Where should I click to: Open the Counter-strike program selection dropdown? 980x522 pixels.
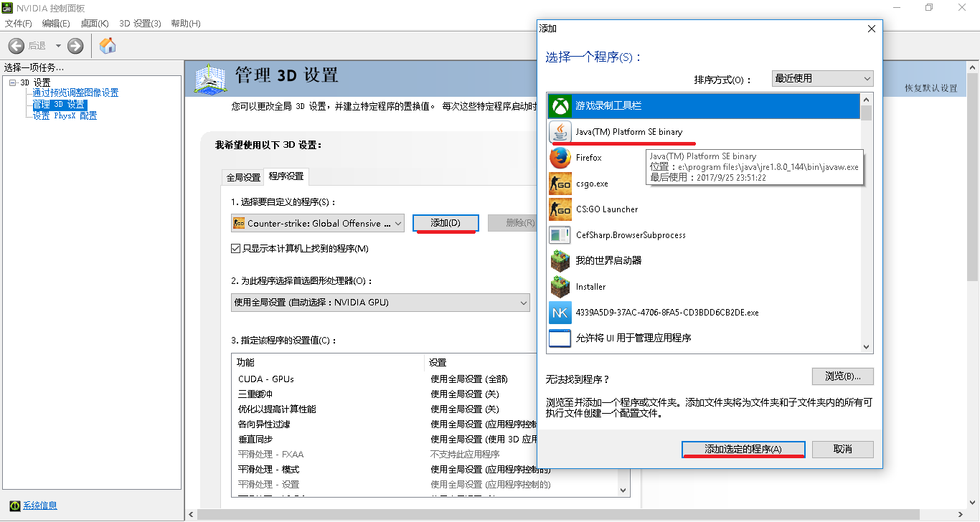318,223
